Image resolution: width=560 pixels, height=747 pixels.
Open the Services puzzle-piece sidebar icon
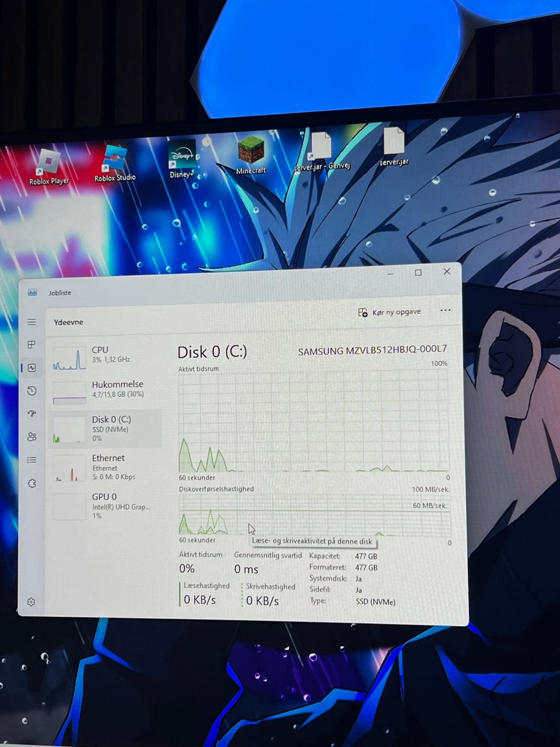(32, 483)
